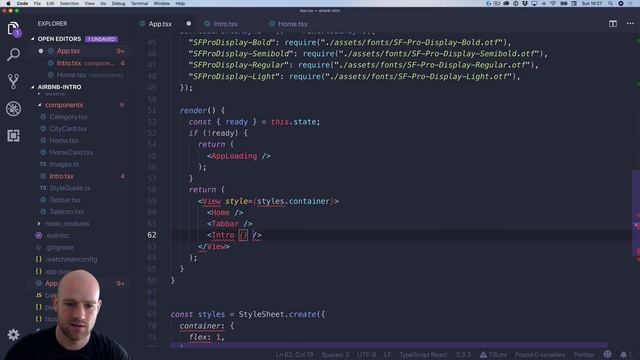
Task: Change indentation via Spaces: 2
Action: pos(335,355)
